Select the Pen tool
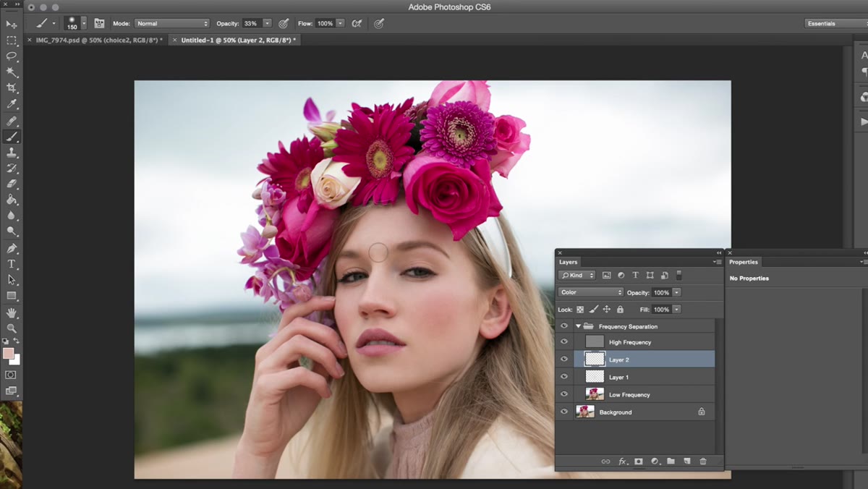 tap(12, 249)
